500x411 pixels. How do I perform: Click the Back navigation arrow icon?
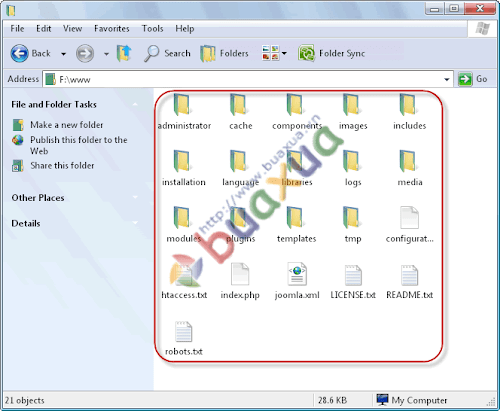19,53
